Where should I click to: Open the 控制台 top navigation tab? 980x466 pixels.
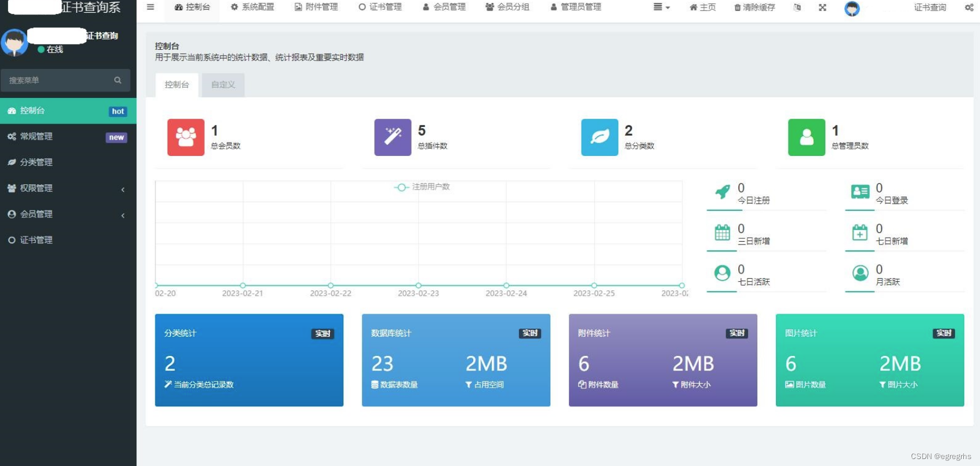(193, 8)
